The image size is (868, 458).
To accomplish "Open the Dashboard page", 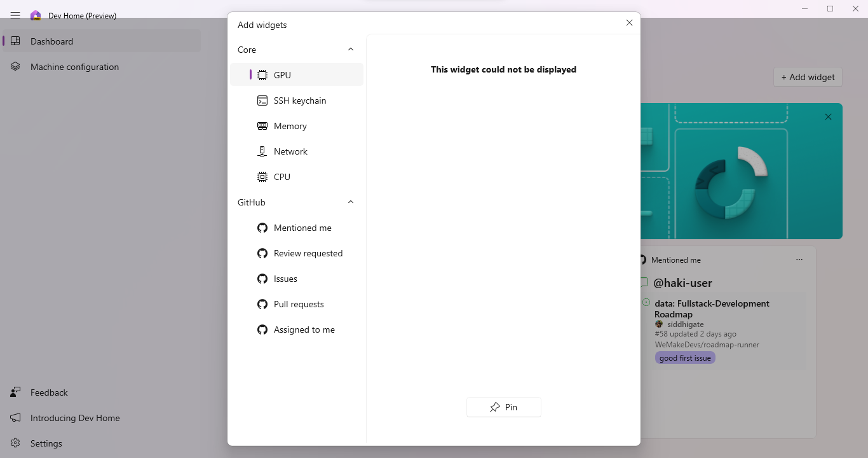I will coord(51,41).
